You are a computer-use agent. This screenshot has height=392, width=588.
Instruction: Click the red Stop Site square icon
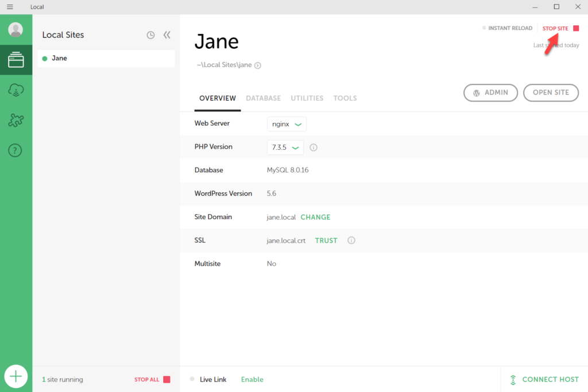tap(576, 28)
